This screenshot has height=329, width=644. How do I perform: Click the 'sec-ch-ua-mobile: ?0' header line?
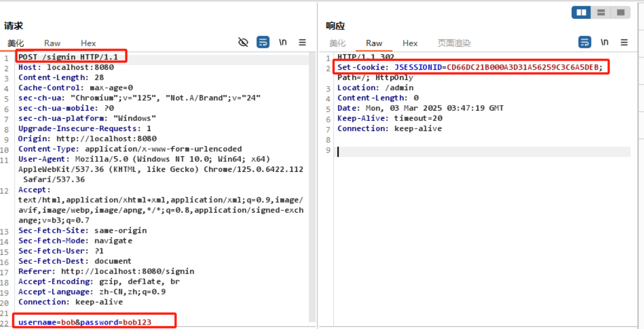(66, 108)
